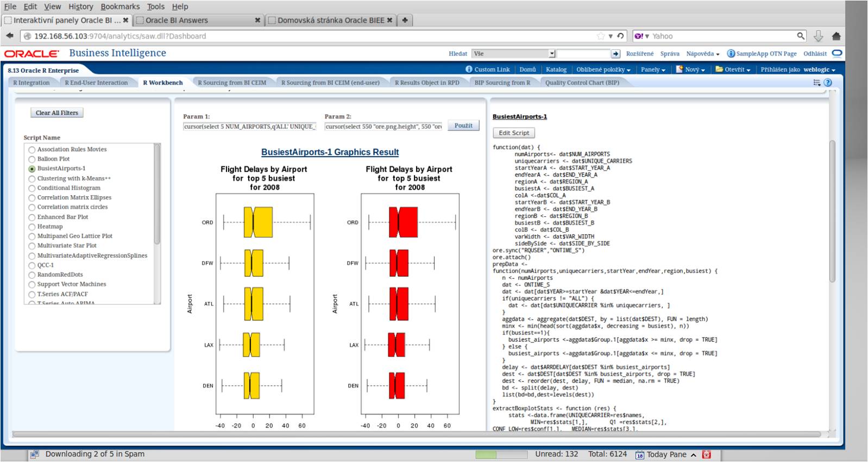This screenshot has height=462, width=868.
Task: Expand the Panely dashboards dropdown
Action: [653, 70]
